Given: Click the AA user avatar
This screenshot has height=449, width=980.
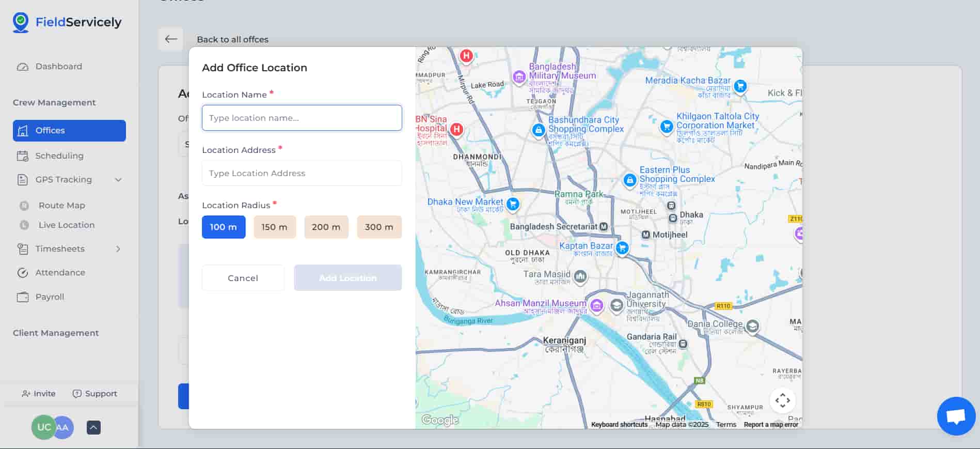Looking at the screenshot, I should point(64,427).
